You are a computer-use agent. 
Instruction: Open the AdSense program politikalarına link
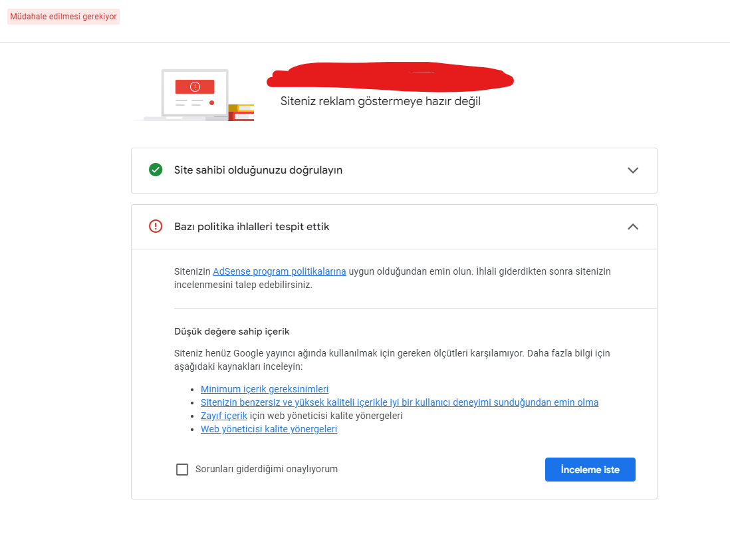pos(279,271)
